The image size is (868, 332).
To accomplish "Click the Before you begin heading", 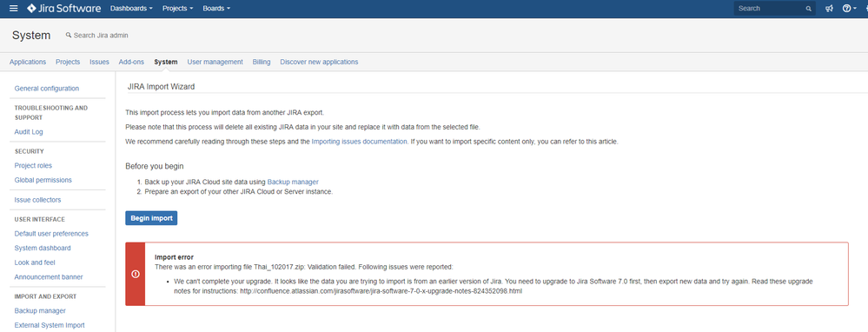I will tap(155, 166).
